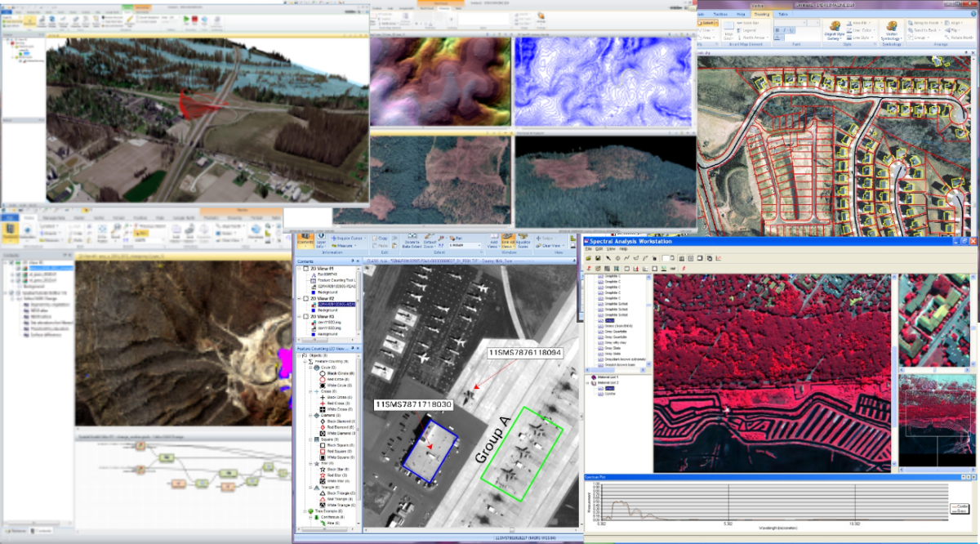Expand the Circle group in Feature Counting
This screenshot has width=980, height=544.
click(311, 369)
